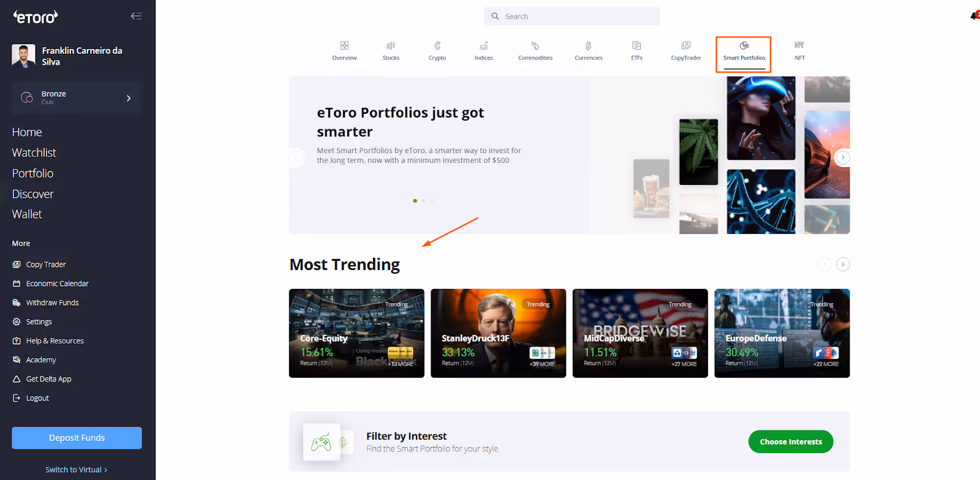Click the Deposit Funds button
Screen dimensions: 980x480
click(x=77, y=438)
